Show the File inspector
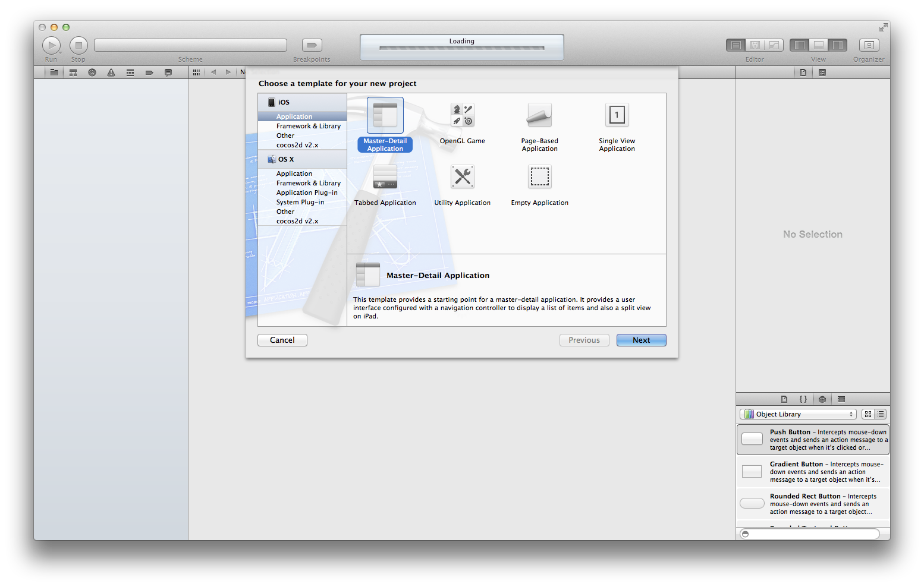The image size is (924, 587). click(x=803, y=72)
